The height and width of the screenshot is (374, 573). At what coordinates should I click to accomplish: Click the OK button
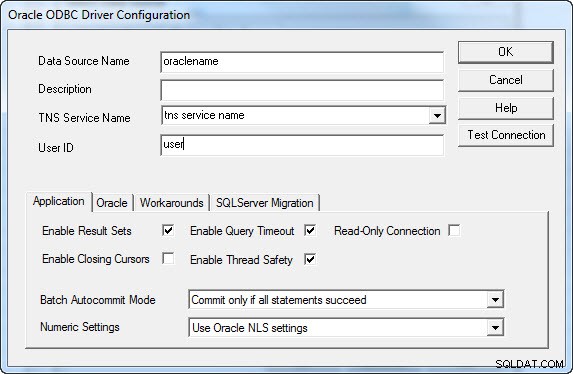pyautogui.click(x=505, y=52)
